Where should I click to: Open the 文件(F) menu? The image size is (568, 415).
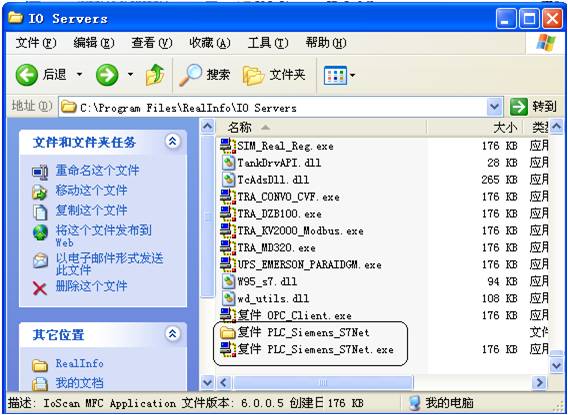click(x=36, y=43)
